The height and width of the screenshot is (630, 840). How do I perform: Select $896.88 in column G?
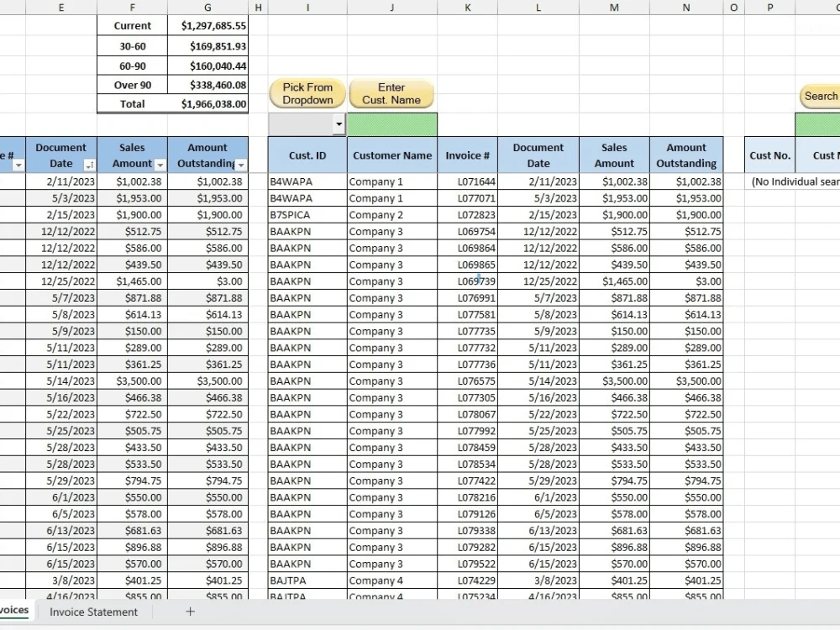207,547
